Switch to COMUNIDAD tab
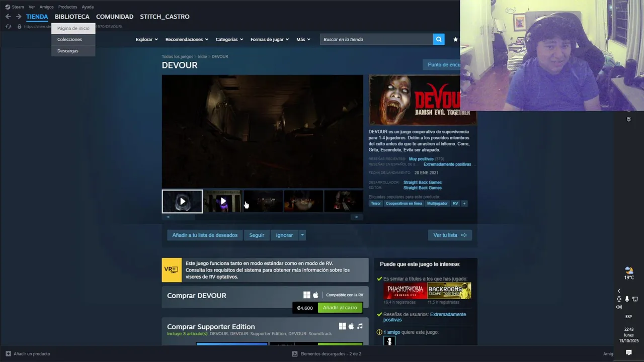 point(115,17)
